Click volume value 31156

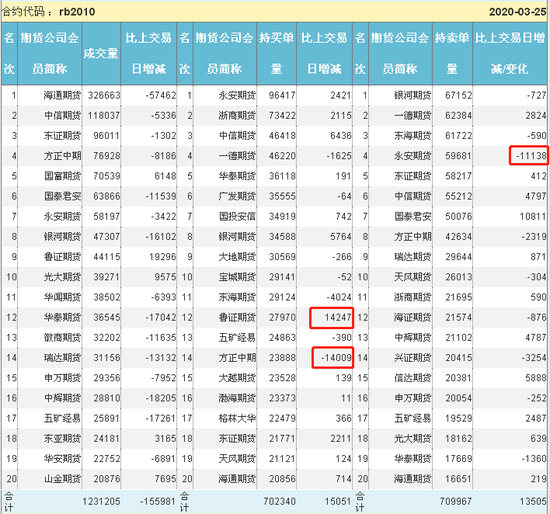(x=107, y=358)
